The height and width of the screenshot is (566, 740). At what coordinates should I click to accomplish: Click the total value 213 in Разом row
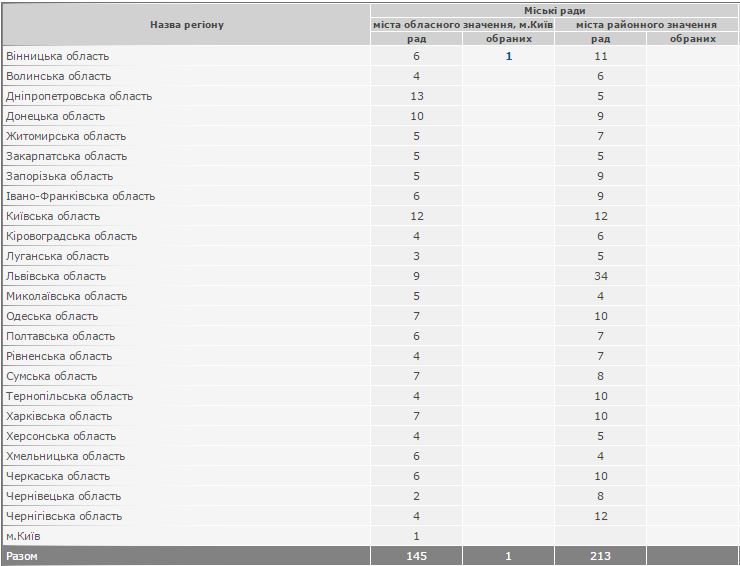pyautogui.click(x=600, y=556)
